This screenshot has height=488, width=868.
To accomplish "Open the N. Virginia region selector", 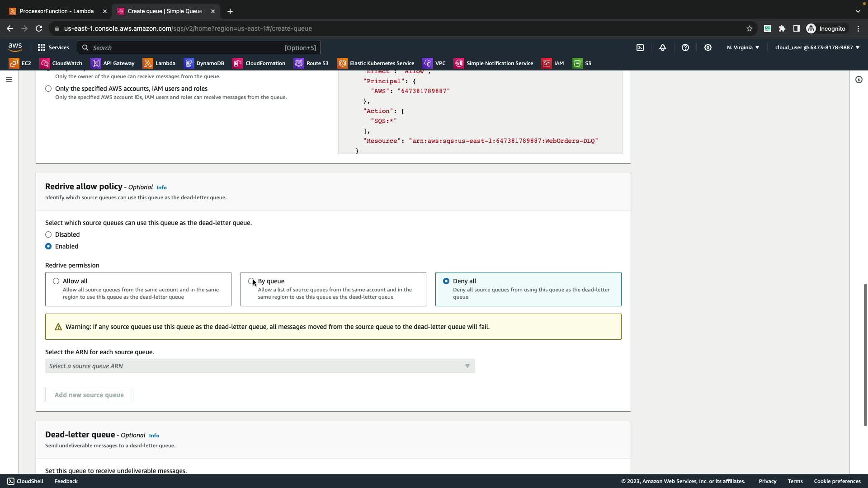I will (x=743, y=47).
